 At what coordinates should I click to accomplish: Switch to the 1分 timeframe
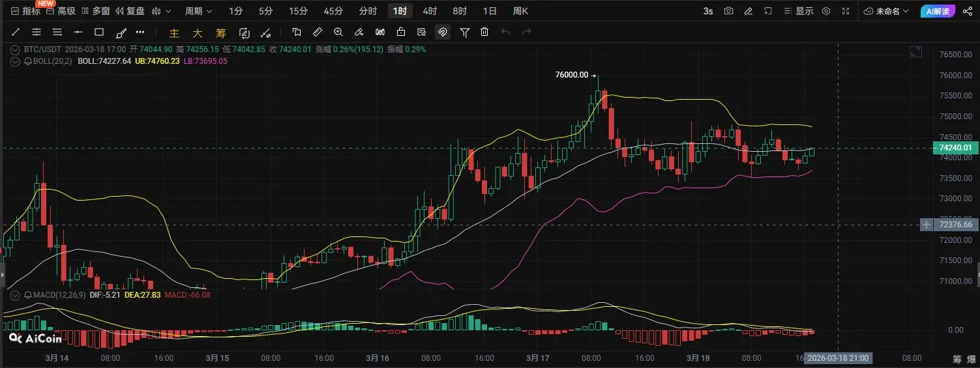pyautogui.click(x=236, y=11)
